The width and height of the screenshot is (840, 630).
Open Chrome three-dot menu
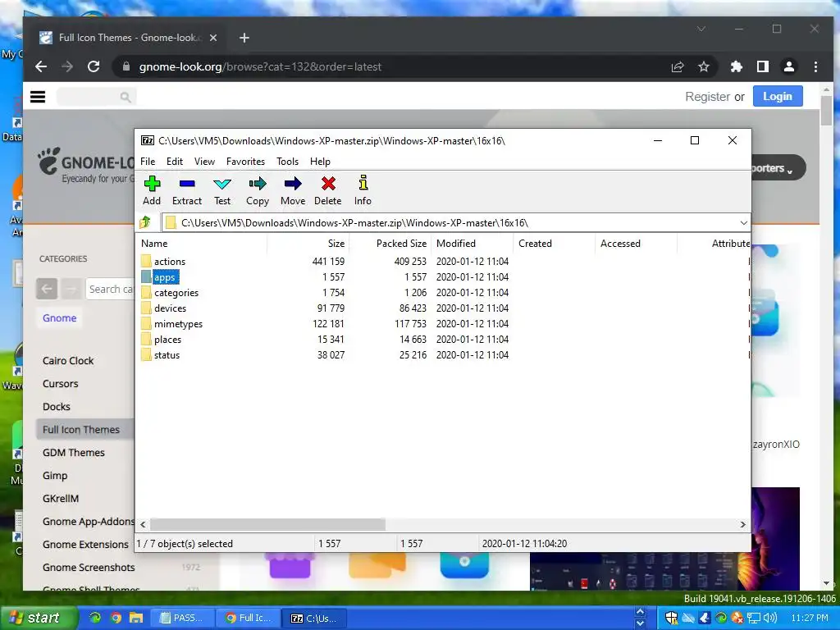[x=815, y=66]
